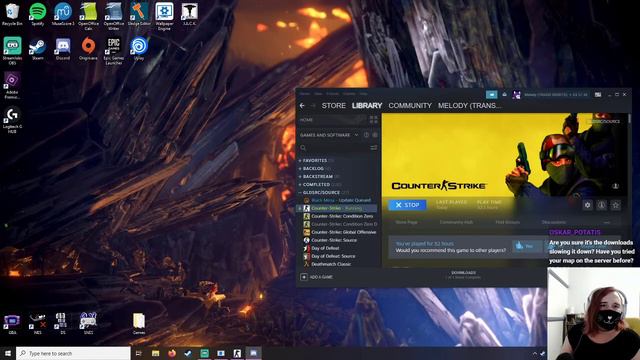Screen dimensions: 640x360
Task: Launch Origin desktop shortcut
Action: click(88, 49)
